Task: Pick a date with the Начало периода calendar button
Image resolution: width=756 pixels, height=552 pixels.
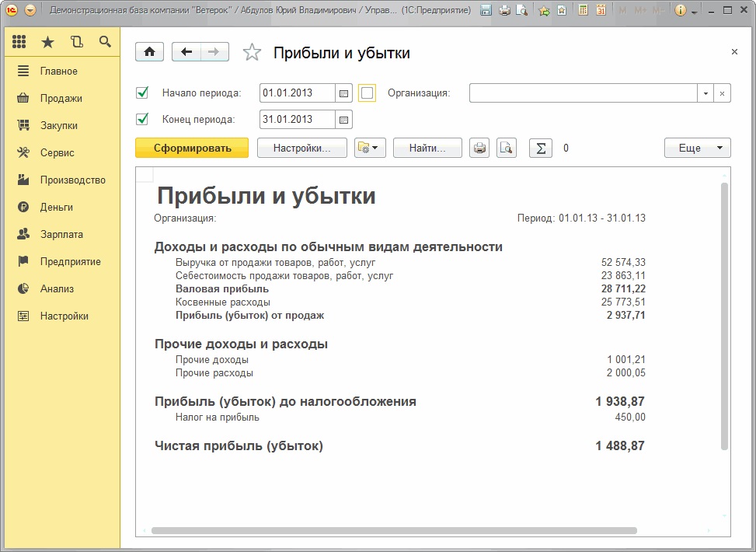Action: [x=343, y=93]
